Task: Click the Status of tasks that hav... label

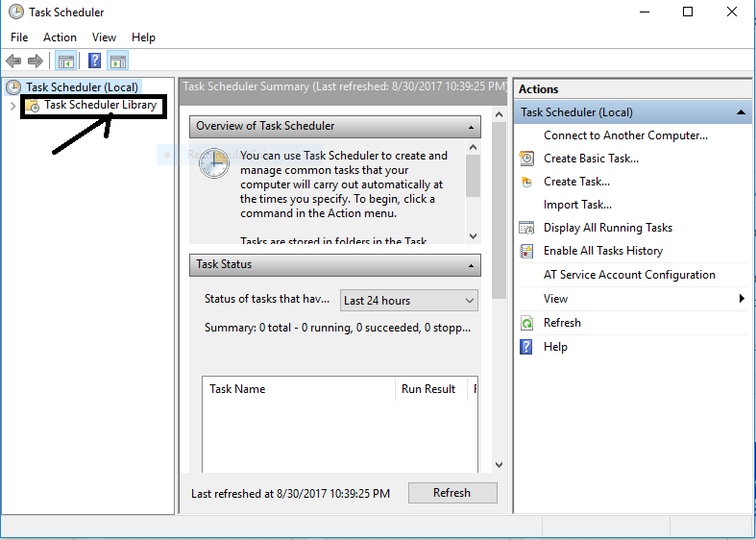Action: tap(267, 299)
